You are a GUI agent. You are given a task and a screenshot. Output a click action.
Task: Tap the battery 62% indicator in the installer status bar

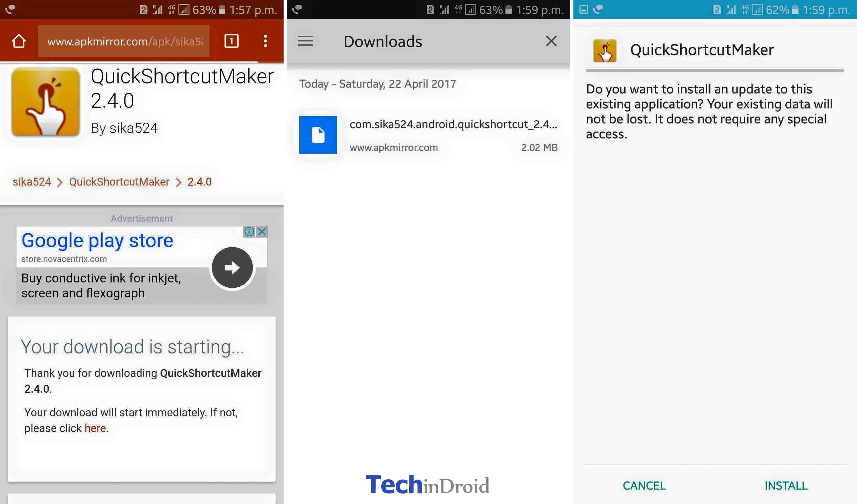point(782,10)
